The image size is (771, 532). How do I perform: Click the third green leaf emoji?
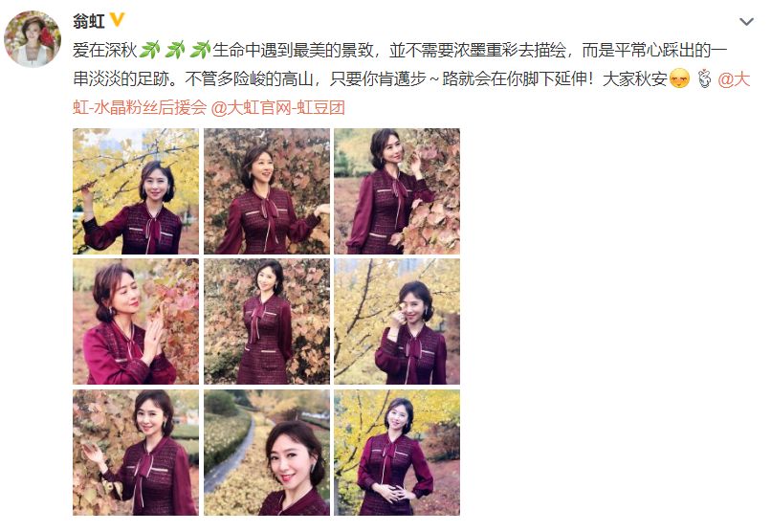point(200,50)
